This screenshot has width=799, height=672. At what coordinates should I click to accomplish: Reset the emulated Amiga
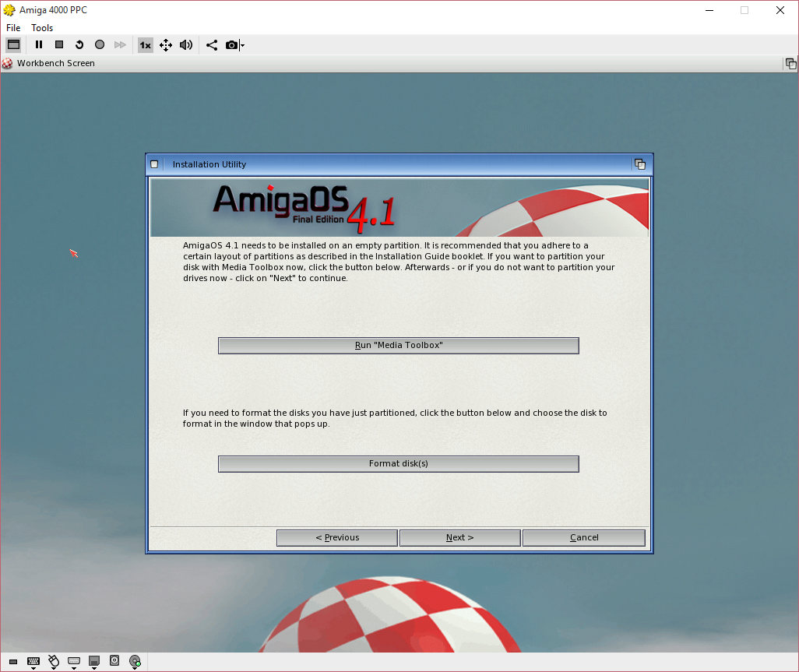pyautogui.click(x=79, y=45)
